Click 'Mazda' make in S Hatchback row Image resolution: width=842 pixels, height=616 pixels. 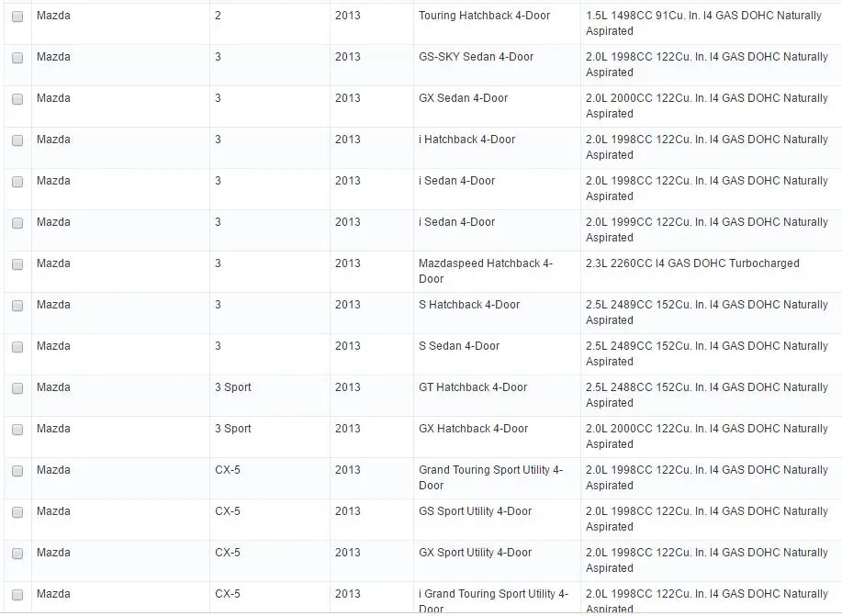pyautogui.click(x=53, y=305)
